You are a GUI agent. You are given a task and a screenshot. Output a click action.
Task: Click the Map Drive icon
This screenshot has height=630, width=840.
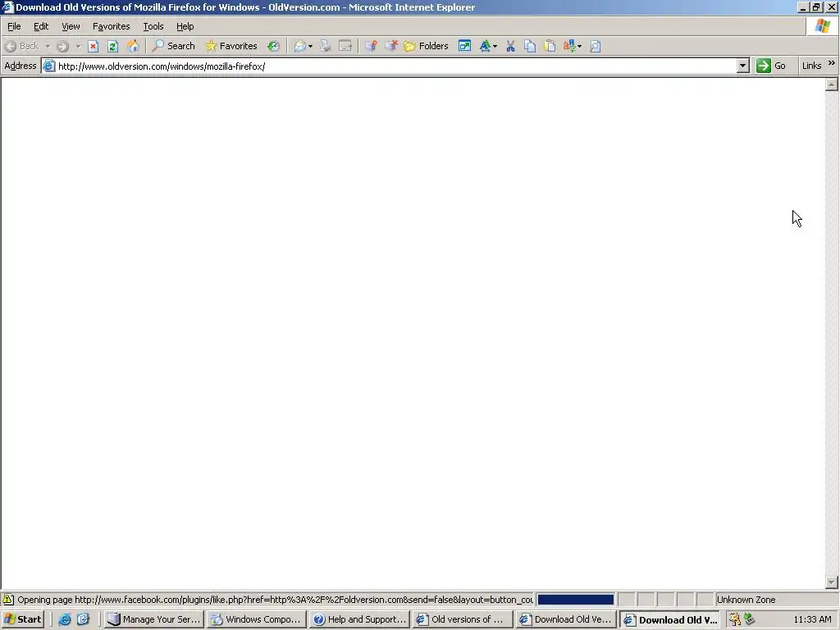[371, 46]
